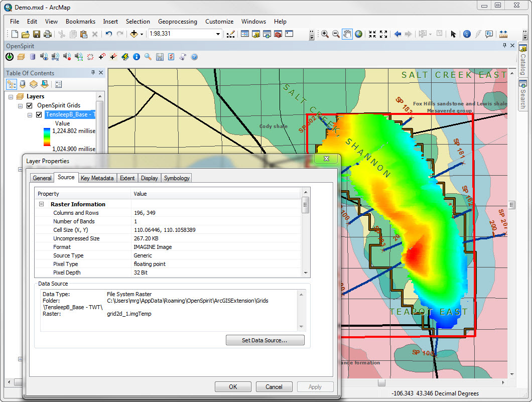Switch to the Symbology tab

pyautogui.click(x=177, y=178)
